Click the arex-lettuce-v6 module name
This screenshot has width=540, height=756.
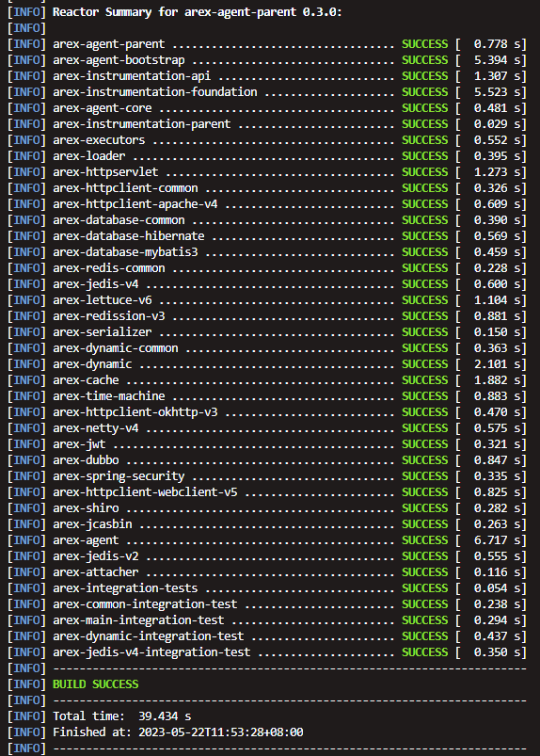[x=103, y=300]
